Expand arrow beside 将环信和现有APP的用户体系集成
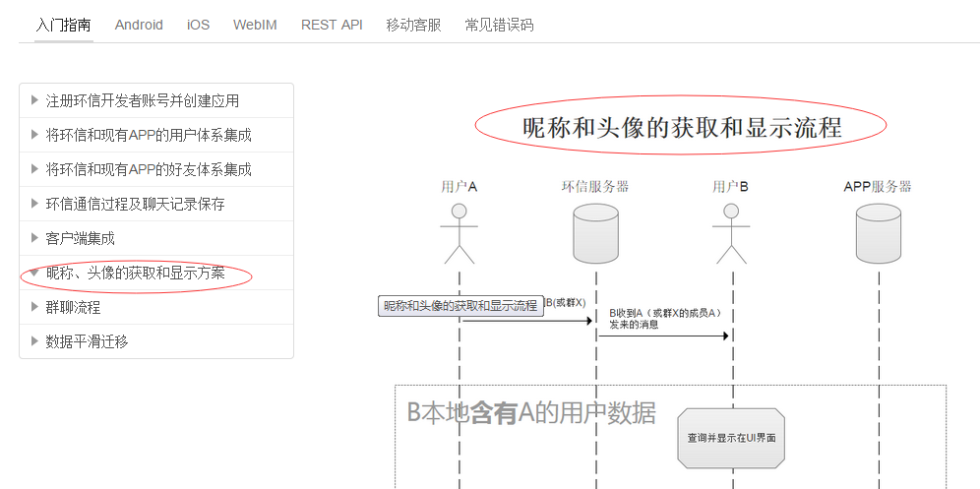Screen dimensions: 980x489 pos(34,135)
